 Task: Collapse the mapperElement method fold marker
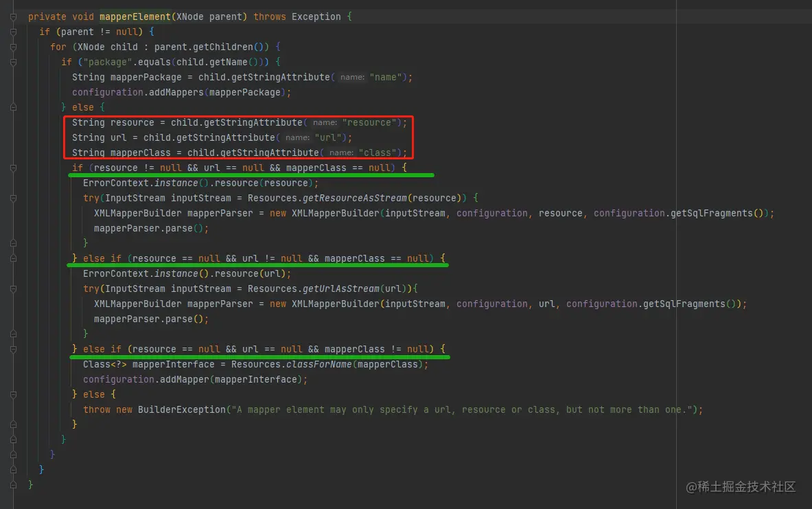coord(13,16)
